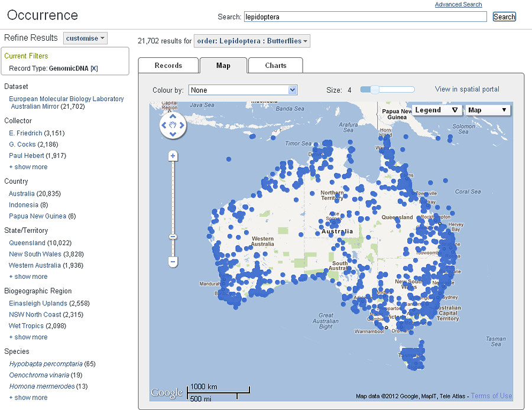Viewport: 532px width, 410px height.
Task: Switch to the Records tab
Action: click(x=168, y=66)
